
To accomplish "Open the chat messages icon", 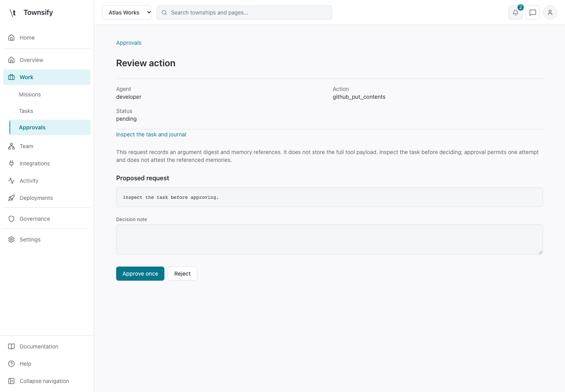I will tap(533, 13).
